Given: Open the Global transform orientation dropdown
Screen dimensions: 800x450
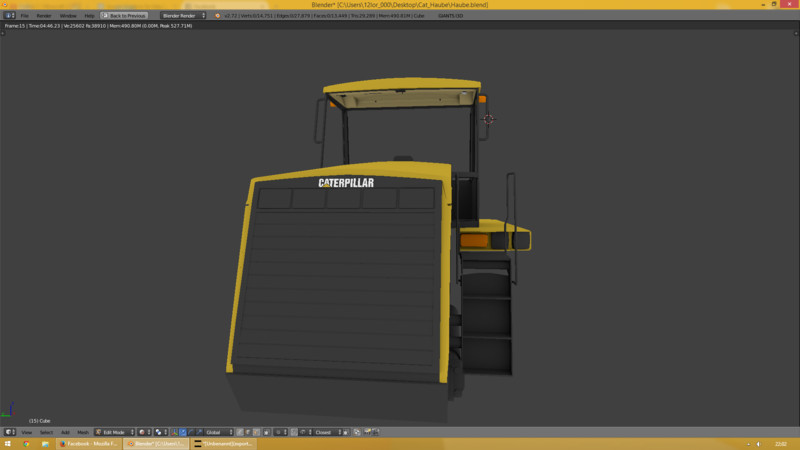Looking at the screenshot, I should [x=219, y=432].
